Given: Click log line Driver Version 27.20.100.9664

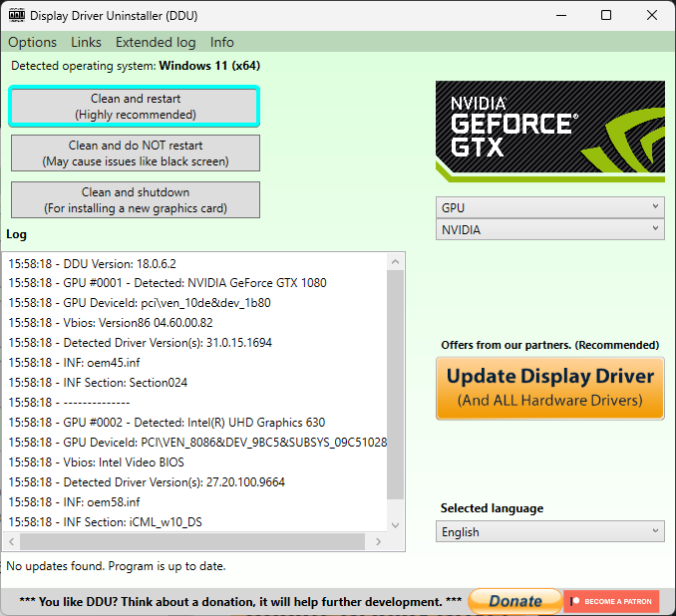Looking at the screenshot, I should click(147, 482).
